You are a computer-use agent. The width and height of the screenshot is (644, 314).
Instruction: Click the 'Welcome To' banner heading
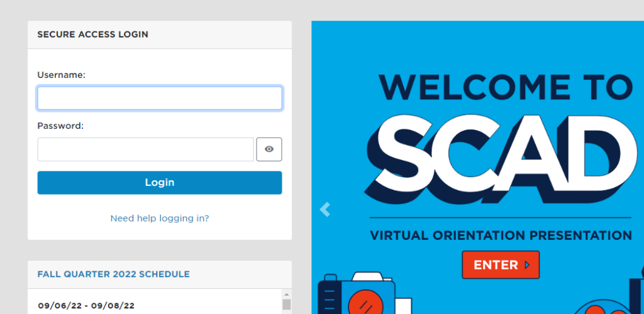coord(506,87)
